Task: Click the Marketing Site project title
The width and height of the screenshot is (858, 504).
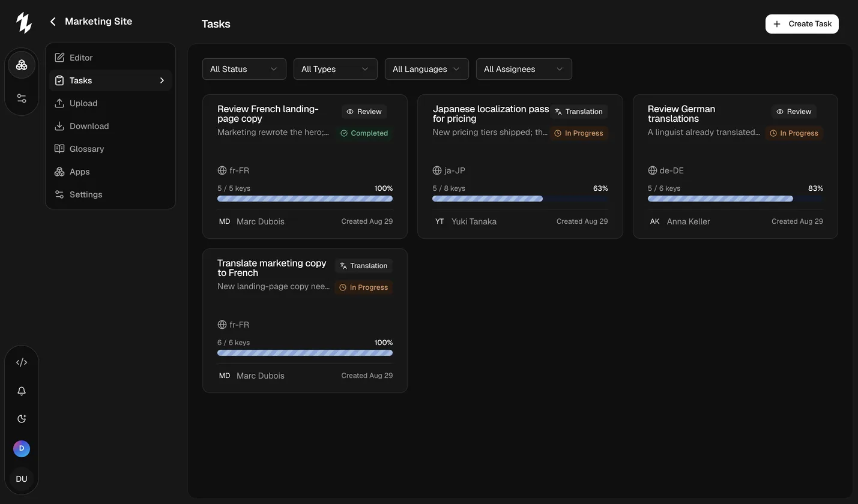Action: 98,22
